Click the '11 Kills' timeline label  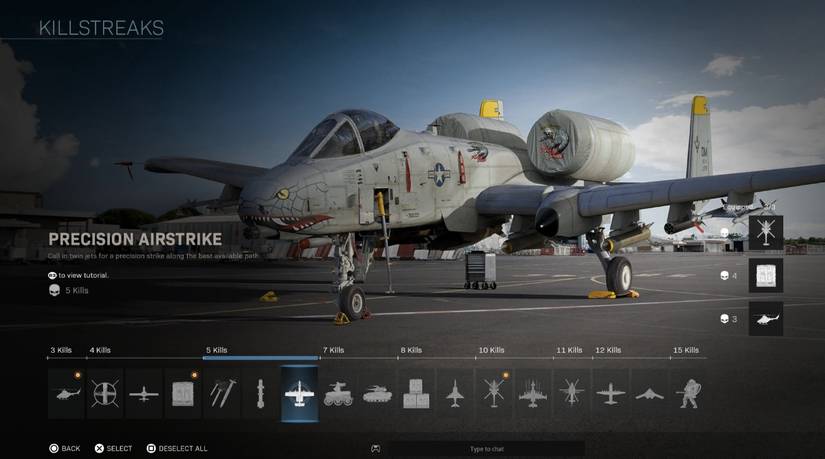coord(569,350)
